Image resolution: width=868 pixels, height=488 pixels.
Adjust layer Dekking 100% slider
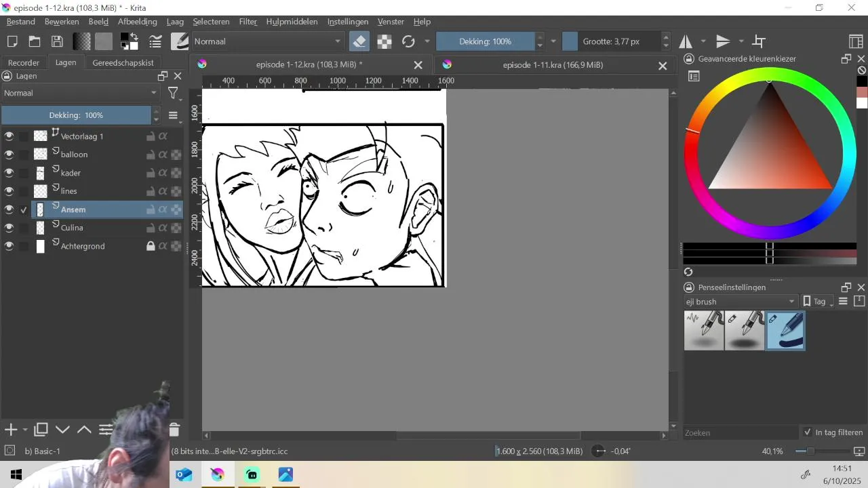click(76, 115)
